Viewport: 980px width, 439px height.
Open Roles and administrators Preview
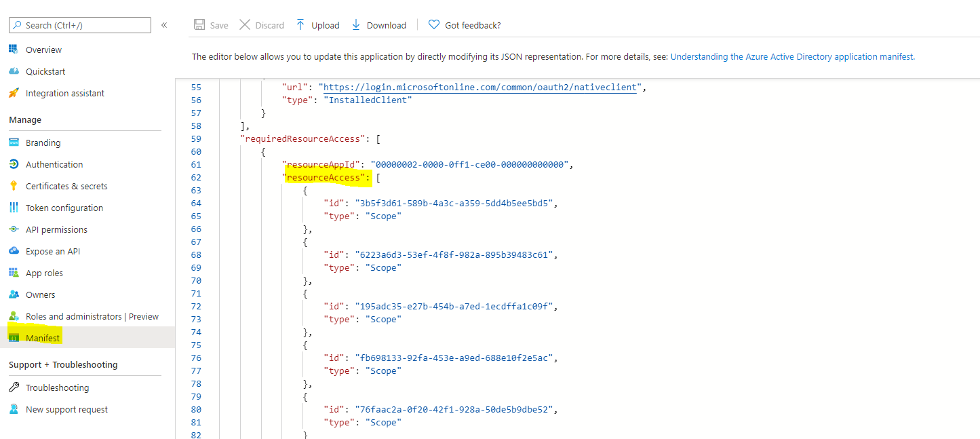(92, 316)
